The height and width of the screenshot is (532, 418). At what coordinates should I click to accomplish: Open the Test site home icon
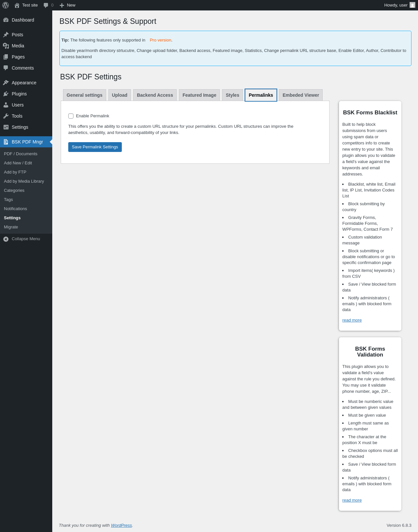(17, 5)
